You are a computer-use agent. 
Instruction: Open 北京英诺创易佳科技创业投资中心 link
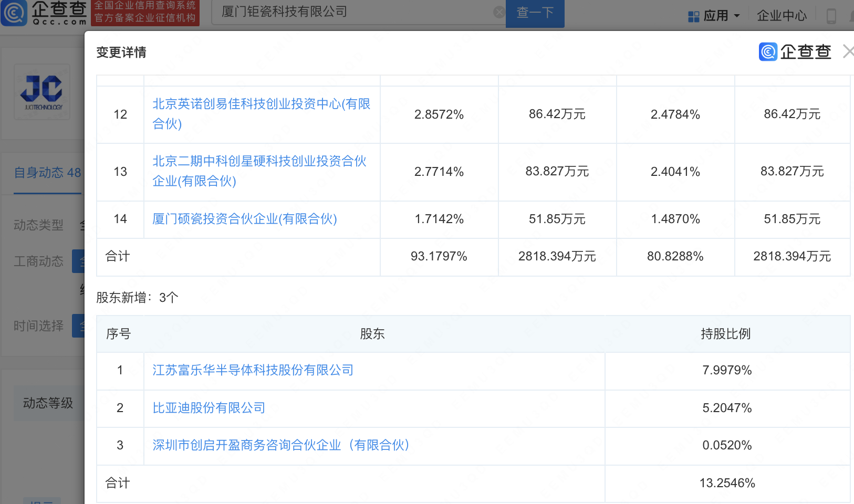(262, 114)
